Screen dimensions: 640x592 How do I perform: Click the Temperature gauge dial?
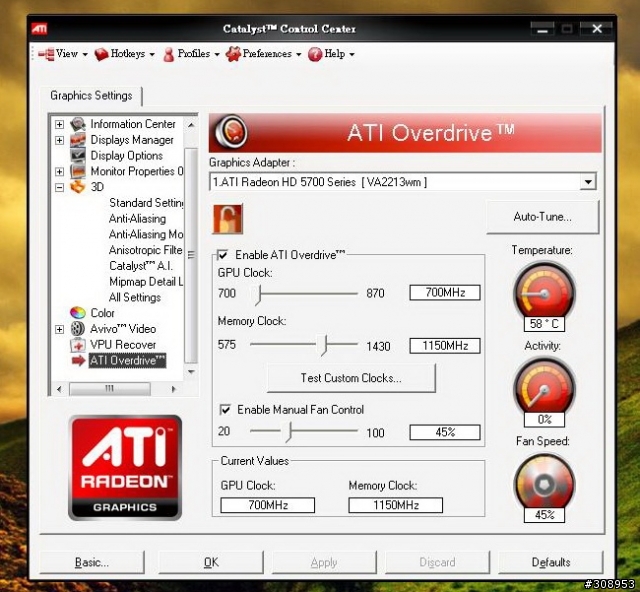tap(544, 292)
